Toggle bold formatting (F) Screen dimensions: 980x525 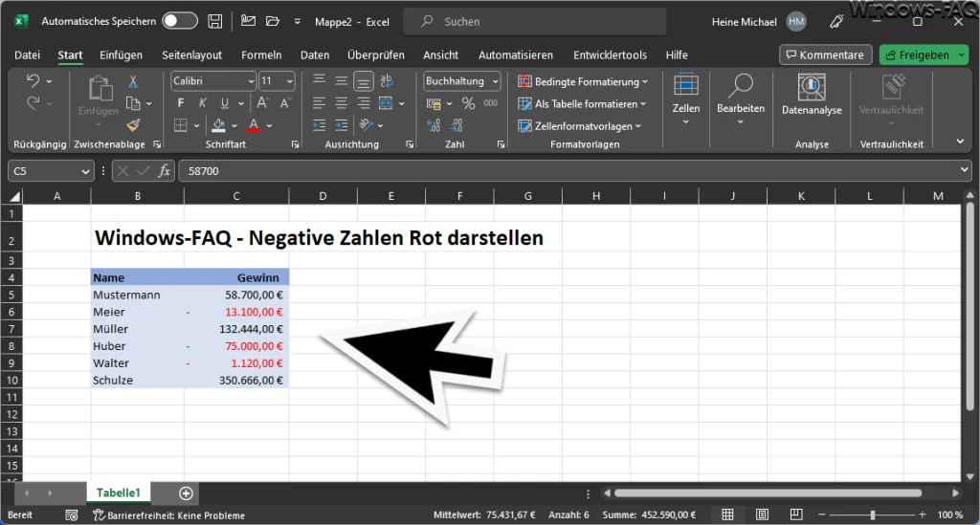(181, 103)
